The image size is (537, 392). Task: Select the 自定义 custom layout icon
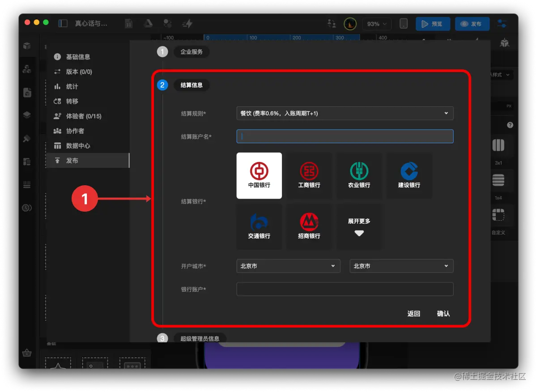[x=498, y=215]
